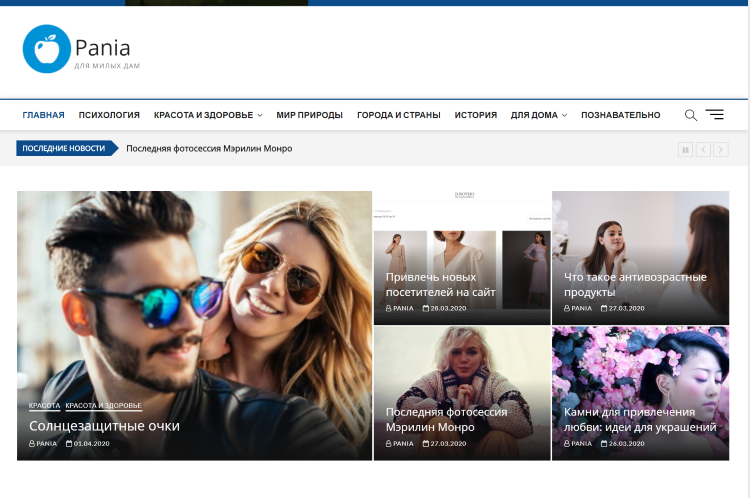750x498 pixels.
Task: Expand the Красота и здоровье dropdown
Action: pos(259,115)
